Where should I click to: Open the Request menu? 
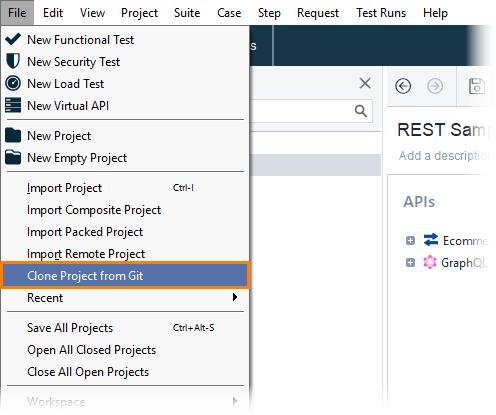[x=318, y=13]
